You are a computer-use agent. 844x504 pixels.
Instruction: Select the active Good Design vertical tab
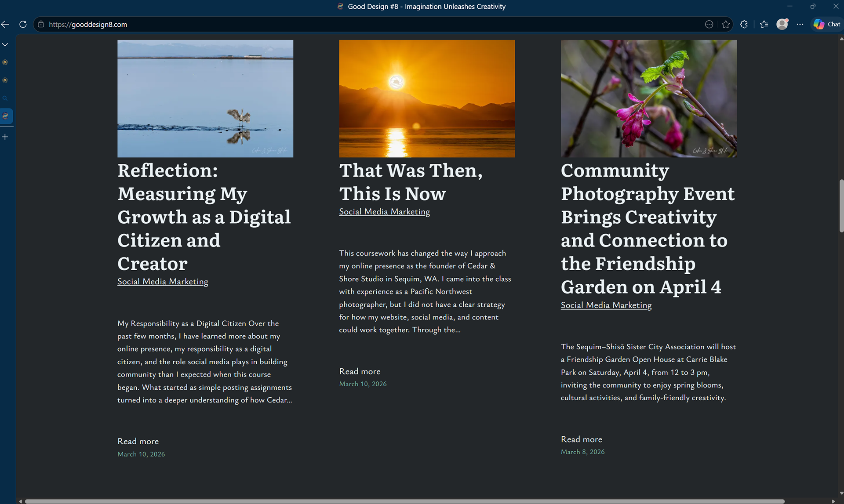coord(6,116)
